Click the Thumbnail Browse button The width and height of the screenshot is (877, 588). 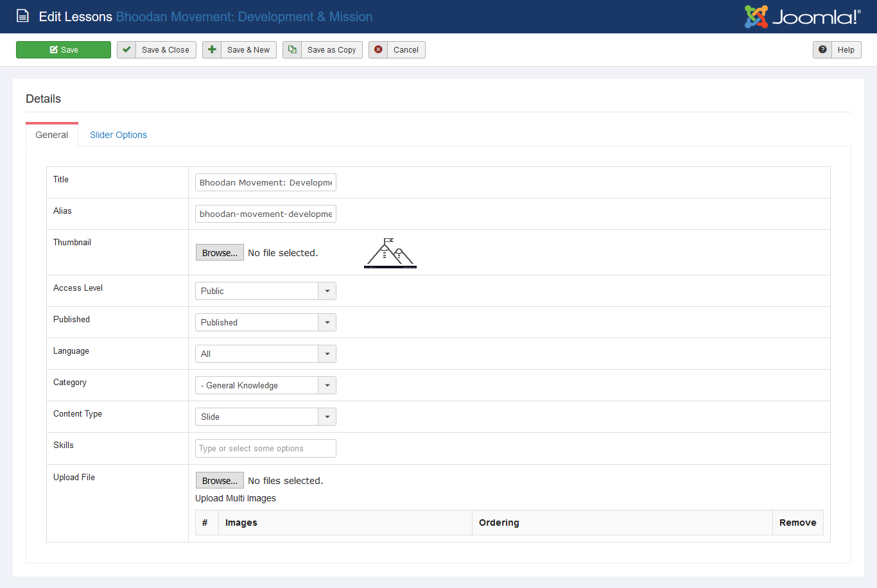(220, 253)
